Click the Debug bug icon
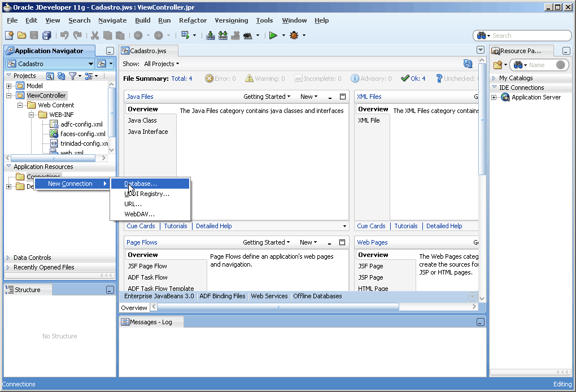 pos(294,36)
